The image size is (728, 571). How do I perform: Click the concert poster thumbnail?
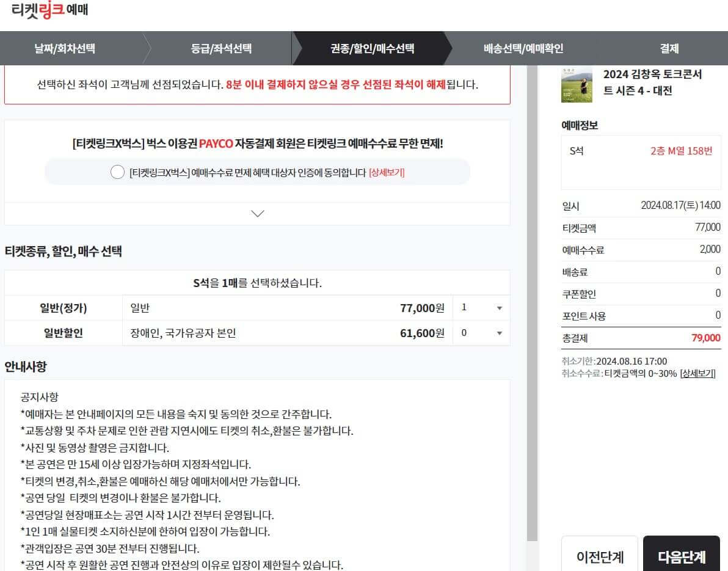575,85
